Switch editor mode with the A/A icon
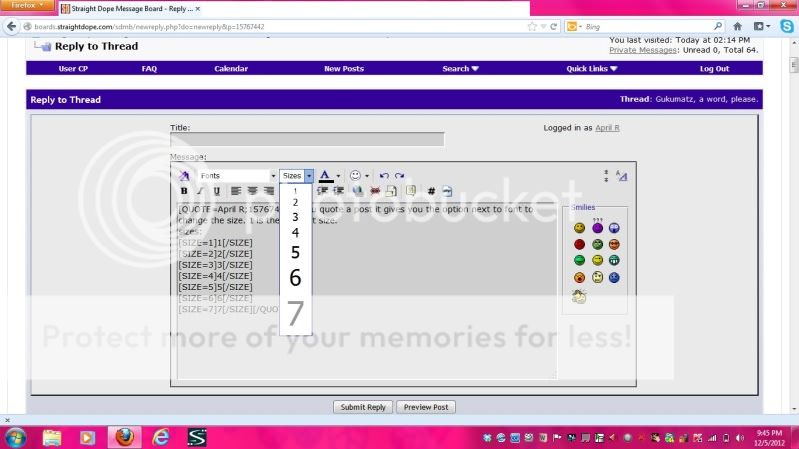Image resolution: width=799 pixels, height=449 pixels. (x=621, y=176)
